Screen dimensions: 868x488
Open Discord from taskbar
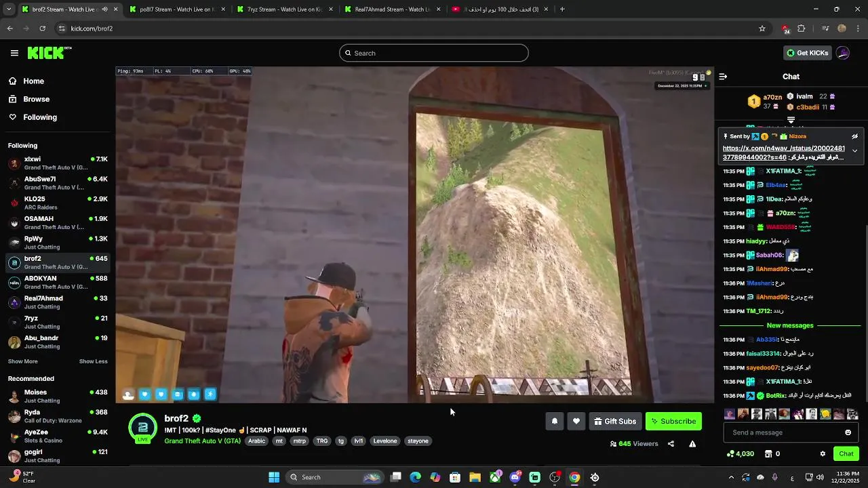515,477
